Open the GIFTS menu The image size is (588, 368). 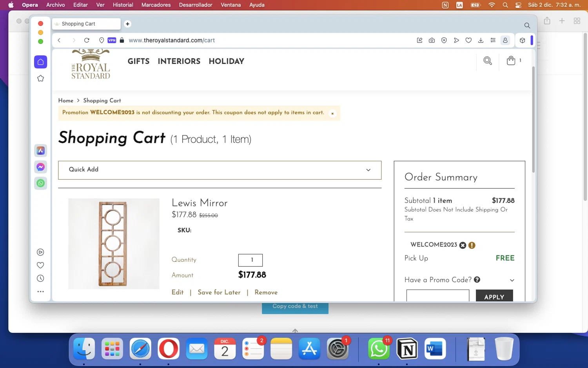pyautogui.click(x=138, y=61)
